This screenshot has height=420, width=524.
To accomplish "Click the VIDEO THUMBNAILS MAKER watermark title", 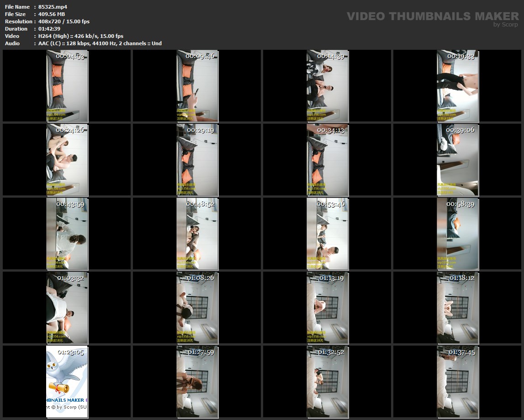I will click(432, 16).
